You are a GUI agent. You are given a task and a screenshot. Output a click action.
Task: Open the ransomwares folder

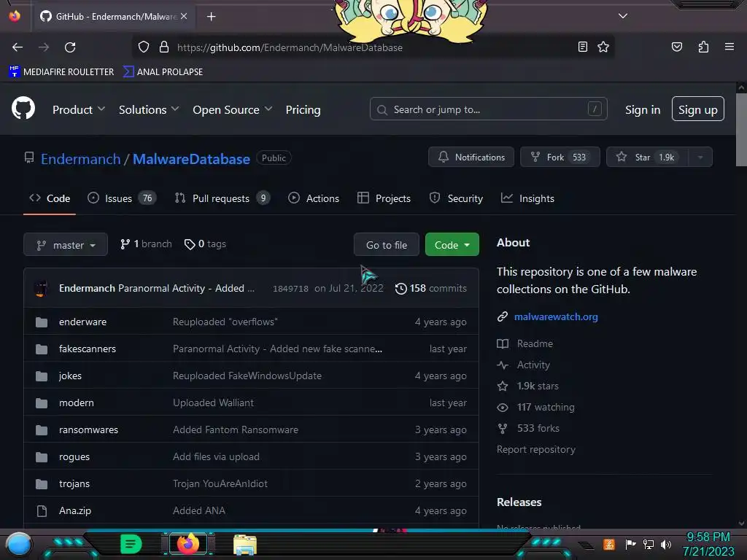88,429
